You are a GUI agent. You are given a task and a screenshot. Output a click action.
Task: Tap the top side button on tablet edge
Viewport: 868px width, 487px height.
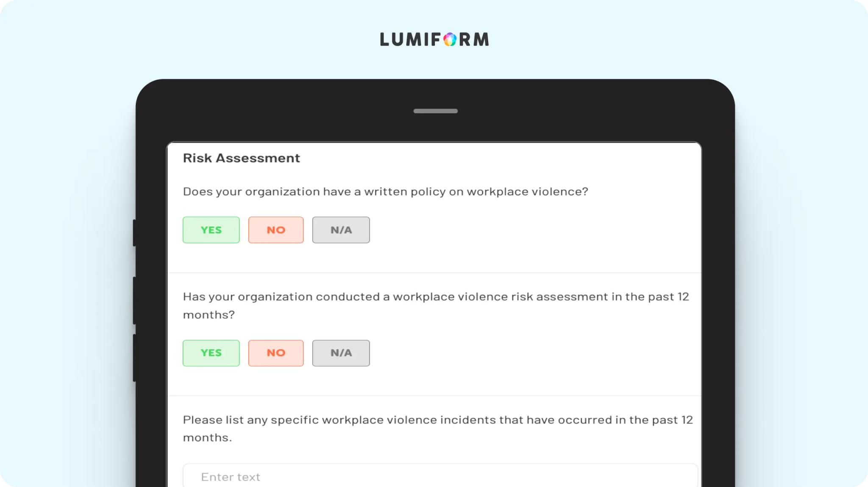(134, 232)
